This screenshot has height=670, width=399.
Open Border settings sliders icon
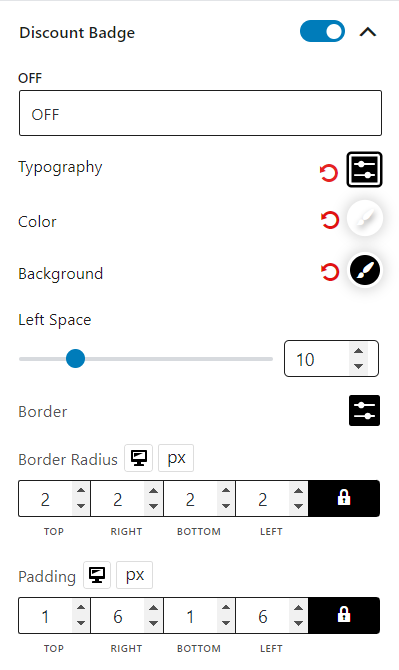point(364,411)
